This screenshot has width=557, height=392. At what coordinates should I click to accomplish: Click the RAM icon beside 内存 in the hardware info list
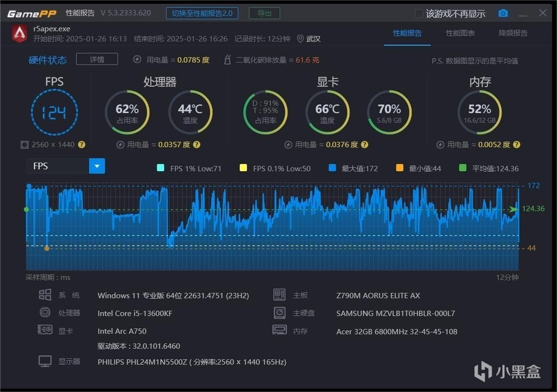click(x=279, y=330)
